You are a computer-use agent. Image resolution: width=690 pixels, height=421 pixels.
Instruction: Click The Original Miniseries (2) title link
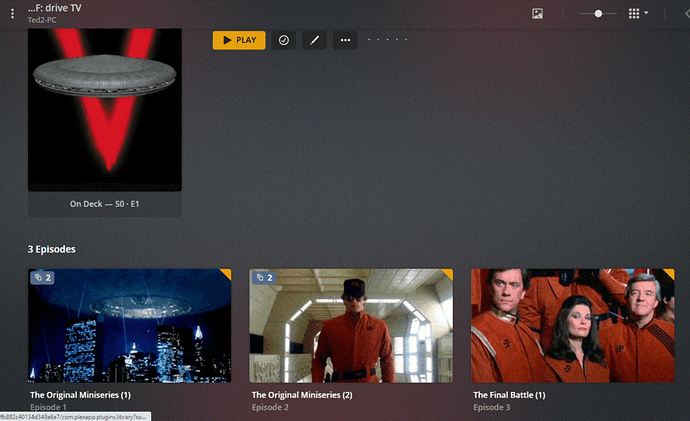pos(302,395)
